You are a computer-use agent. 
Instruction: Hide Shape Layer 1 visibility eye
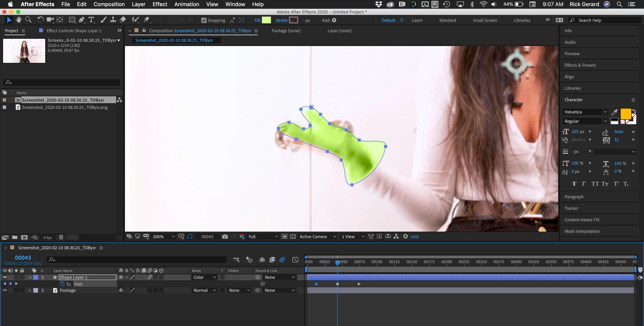click(x=5, y=277)
